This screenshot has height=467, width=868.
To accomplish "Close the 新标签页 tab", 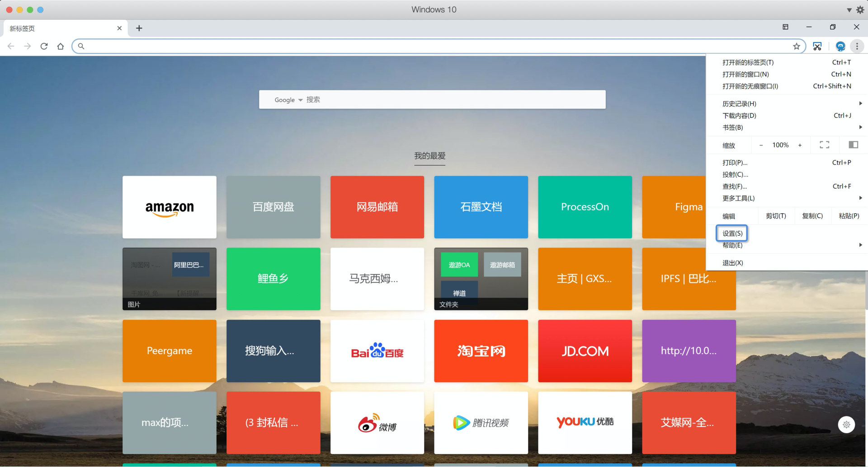I will 119,28.
